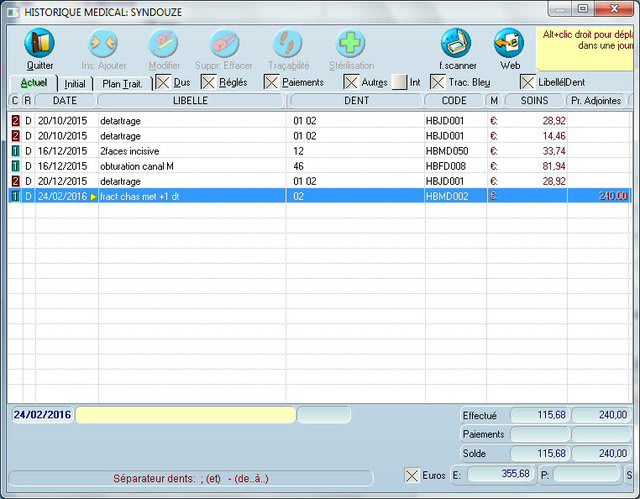Toggle the Euros checkbox
Image resolution: width=640 pixels, height=499 pixels.
click(412, 474)
